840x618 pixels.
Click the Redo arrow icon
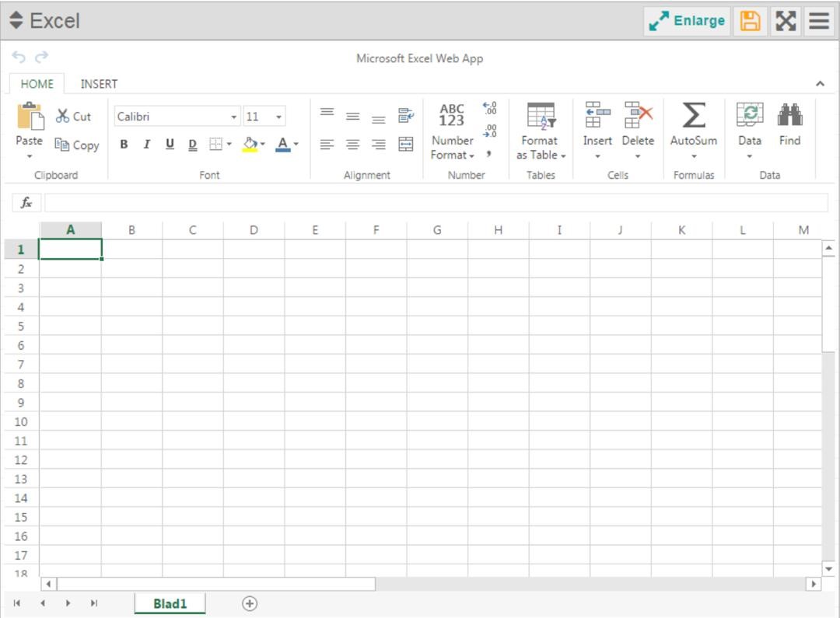point(42,56)
